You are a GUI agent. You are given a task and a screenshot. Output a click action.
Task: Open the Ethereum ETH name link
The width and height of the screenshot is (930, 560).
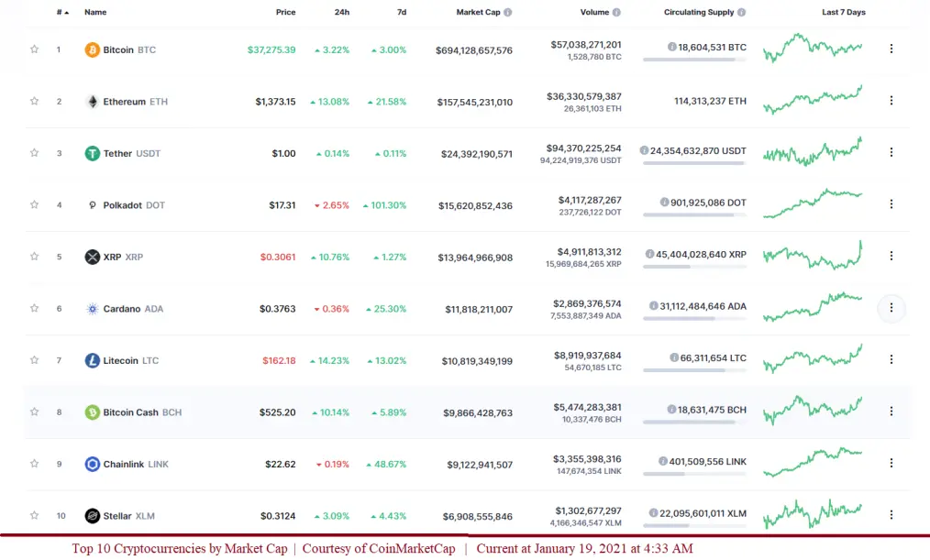pos(135,102)
